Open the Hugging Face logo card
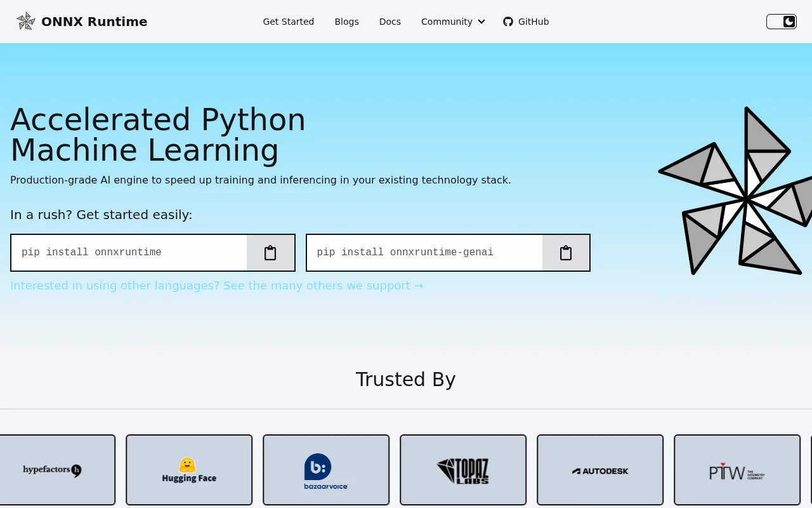 click(x=189, y=470)
